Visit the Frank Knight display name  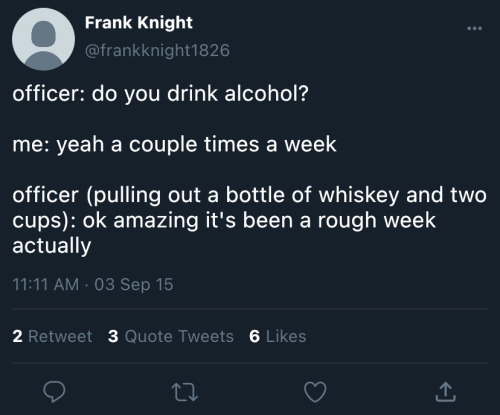[x=139, y=23]
